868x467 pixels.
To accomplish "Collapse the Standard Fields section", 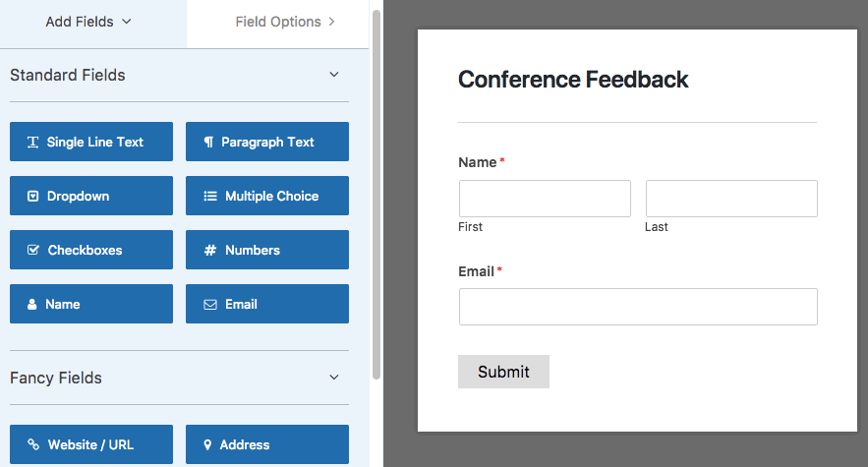I will (x=334, y=75).
